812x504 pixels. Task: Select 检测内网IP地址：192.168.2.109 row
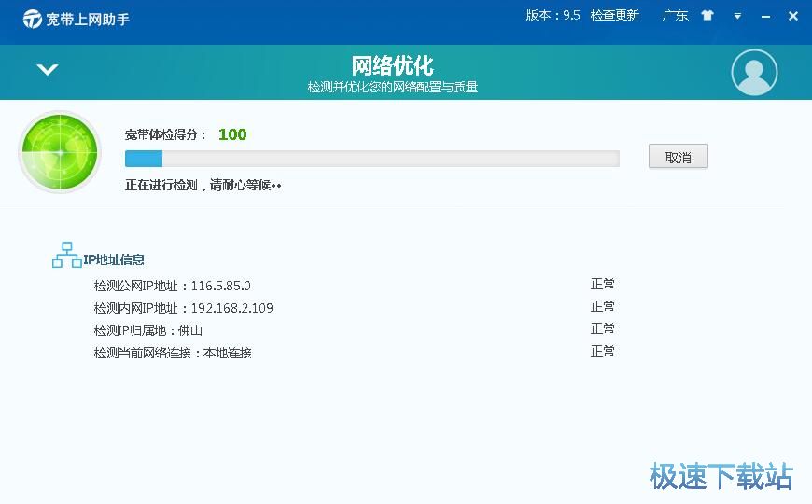(183, 308)
